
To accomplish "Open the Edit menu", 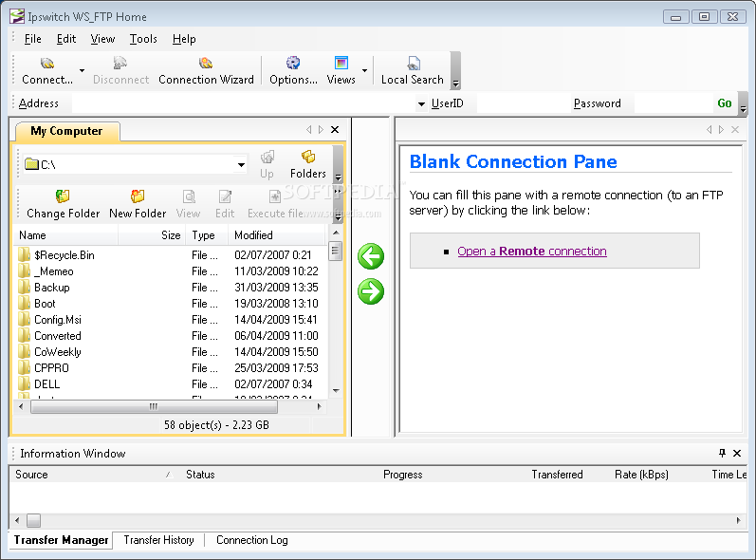I will (66, 39).
